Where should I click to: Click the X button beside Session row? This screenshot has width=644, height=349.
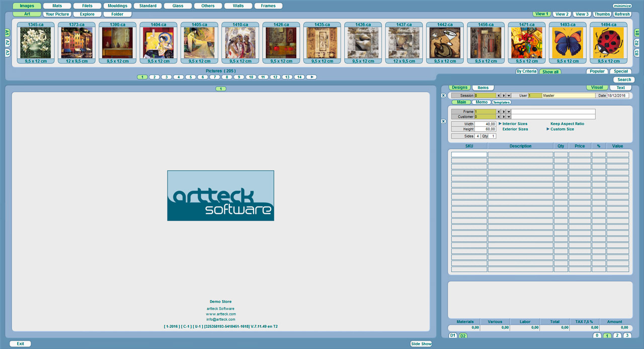click(x=443, y=95)
